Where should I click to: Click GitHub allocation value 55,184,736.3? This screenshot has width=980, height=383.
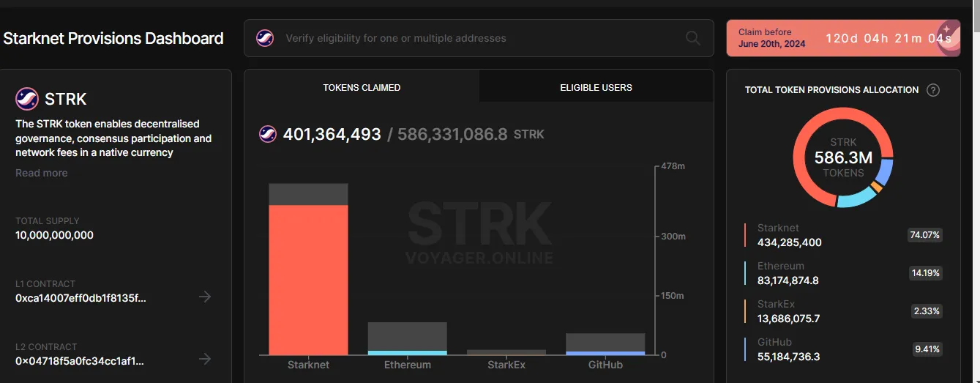tap(788, 357)
